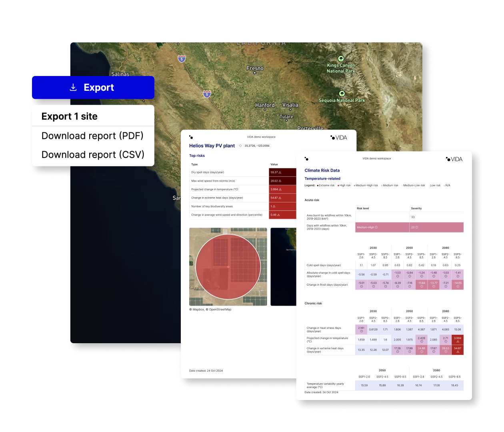This screenshot has height=432, width=504.
Task: Open the Helios Way PV plant title link
Action: tap(212, 146)
